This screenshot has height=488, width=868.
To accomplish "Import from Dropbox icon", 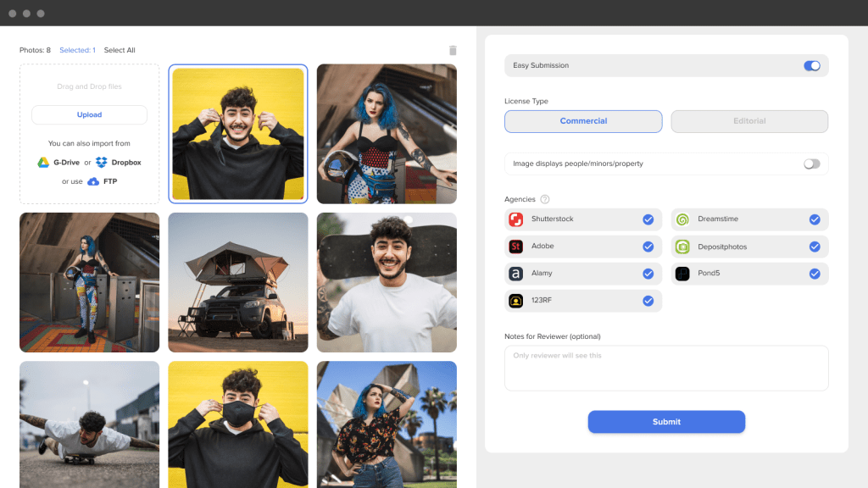I will 102,162.
